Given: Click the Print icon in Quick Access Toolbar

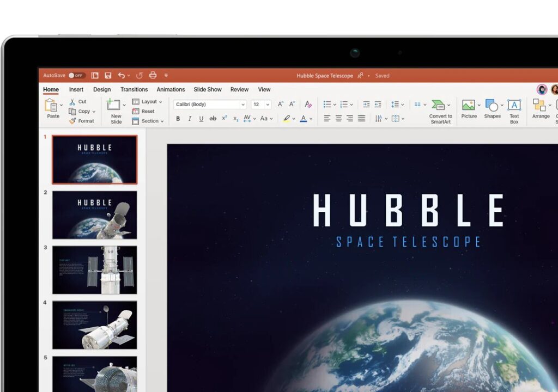Looking at the screenshot, I should click(152, 75).
